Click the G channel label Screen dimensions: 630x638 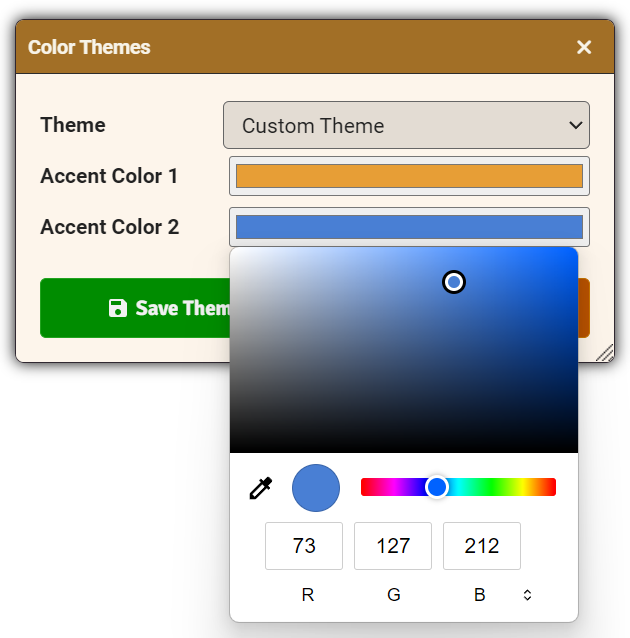[394, 595]
